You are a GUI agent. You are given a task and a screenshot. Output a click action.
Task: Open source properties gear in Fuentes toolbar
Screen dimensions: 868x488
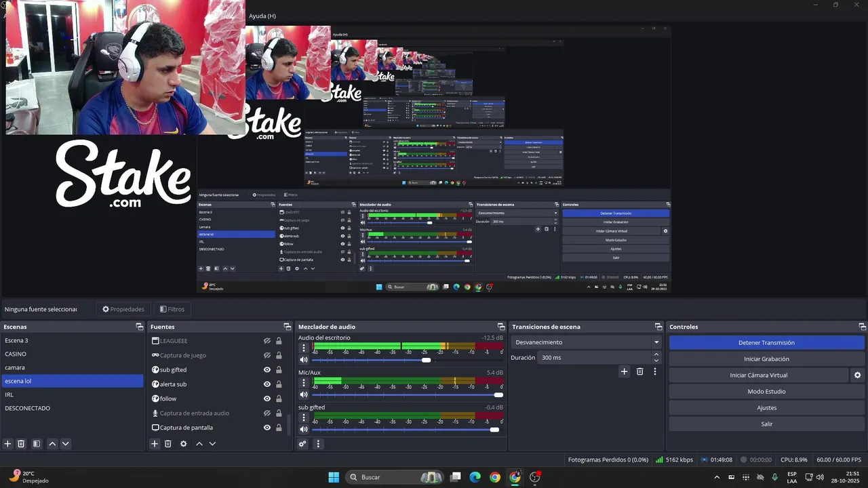183,444
